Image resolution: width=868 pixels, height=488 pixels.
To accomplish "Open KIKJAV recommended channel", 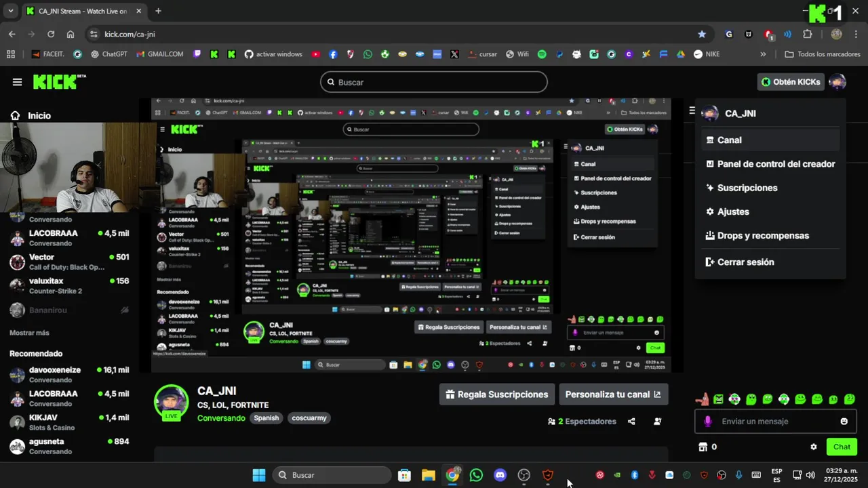I will tap(69, 422).
